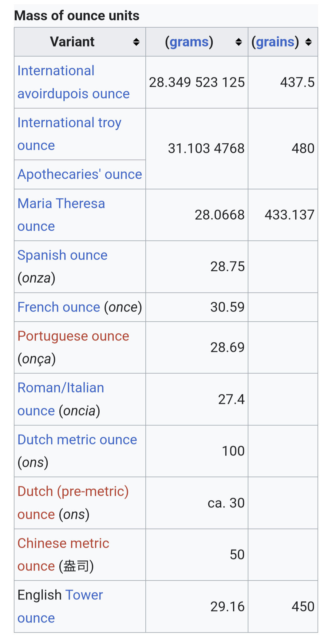The width and height of the screenshot is (332, 644).
Task: Open International avoirdupois ounce link
Action: (73, 82)
